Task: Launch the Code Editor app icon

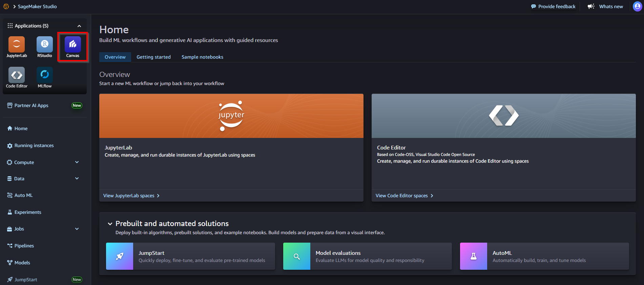Action: click(x=17, y=75)
